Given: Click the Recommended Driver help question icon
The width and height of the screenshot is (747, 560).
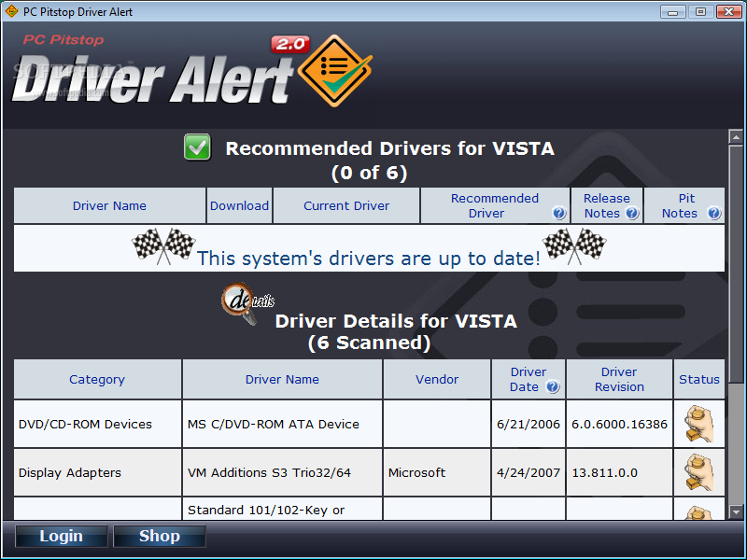Looking at the screenshot, I should 558,214.
